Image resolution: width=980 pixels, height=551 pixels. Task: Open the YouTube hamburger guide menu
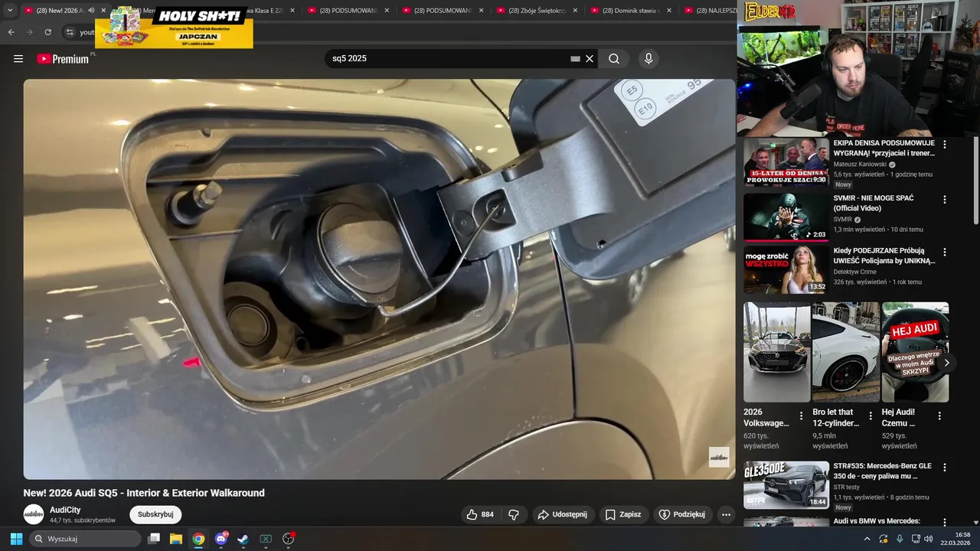point(18,59)
